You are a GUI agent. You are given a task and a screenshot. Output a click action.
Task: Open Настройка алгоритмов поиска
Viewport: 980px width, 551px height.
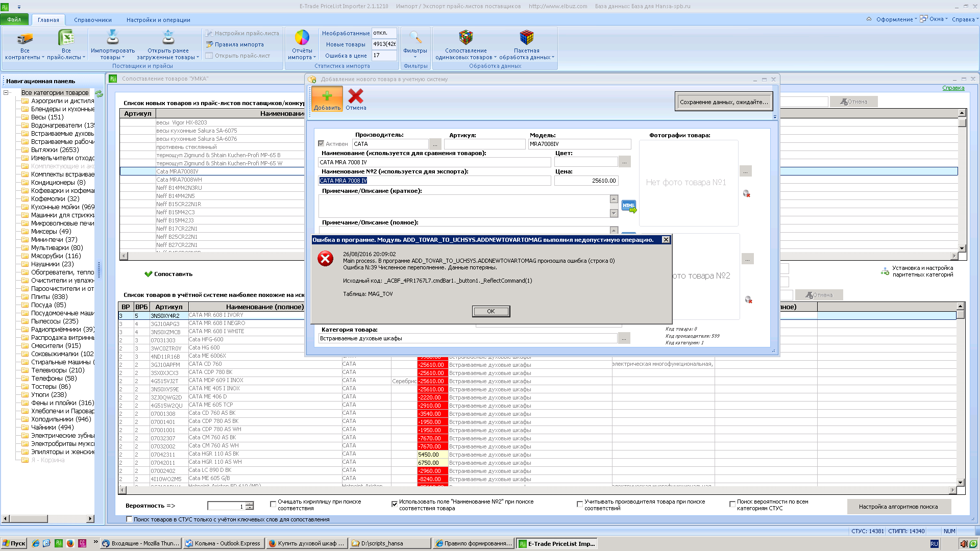click(x=898, y=507)
